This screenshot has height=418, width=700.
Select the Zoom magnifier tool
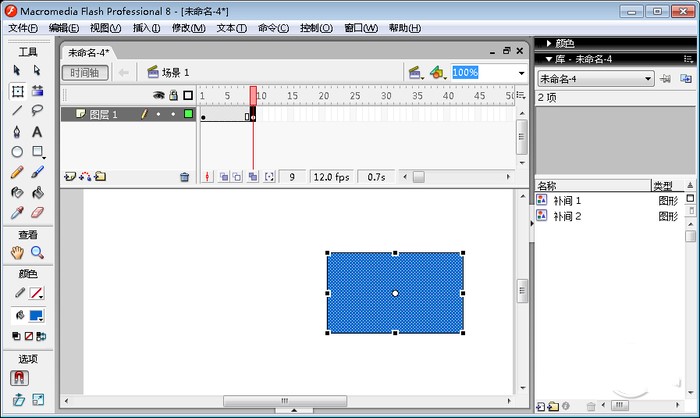[37, 253]
